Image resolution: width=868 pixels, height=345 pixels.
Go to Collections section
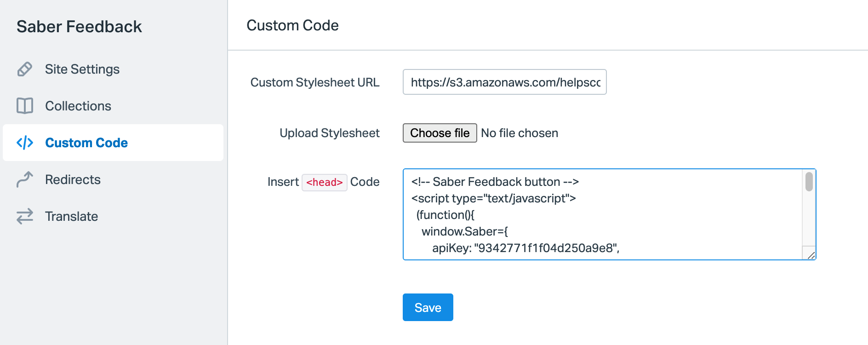click(x=78, y=106)
